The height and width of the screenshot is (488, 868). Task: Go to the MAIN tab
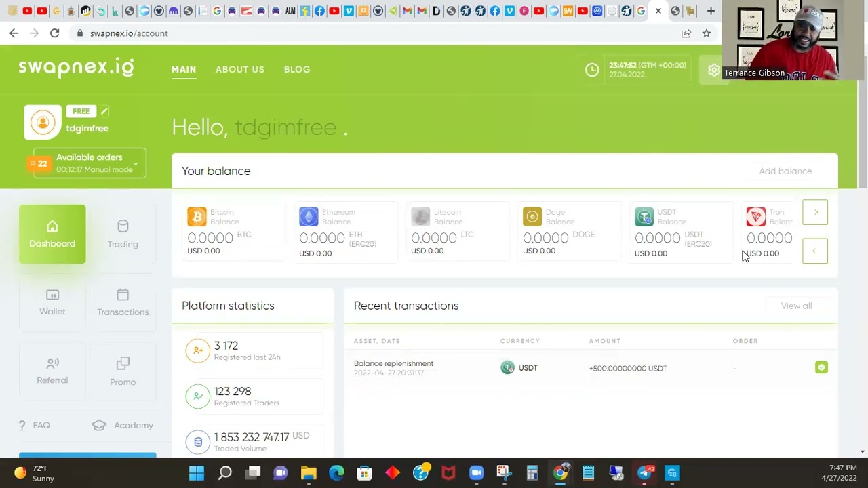(184, 69)
